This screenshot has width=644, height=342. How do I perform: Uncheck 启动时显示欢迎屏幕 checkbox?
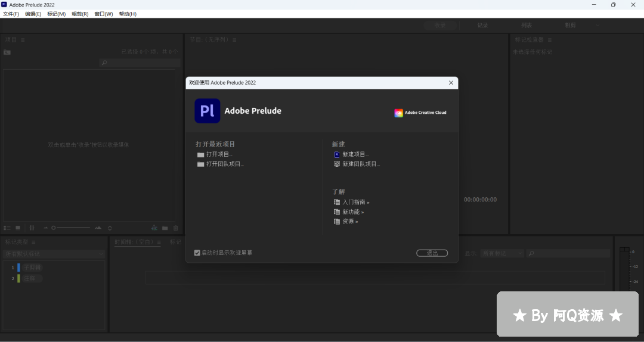197,253
